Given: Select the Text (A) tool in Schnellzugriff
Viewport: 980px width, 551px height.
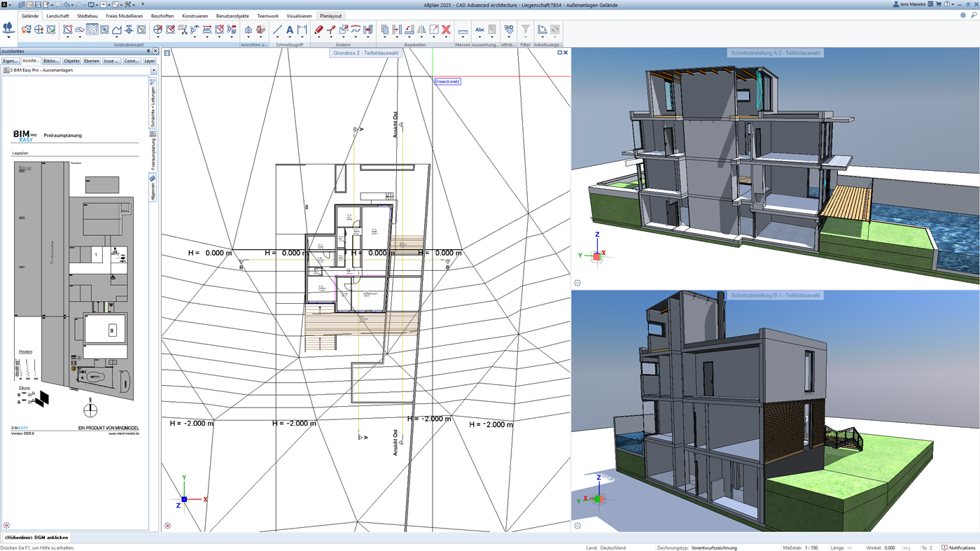Looking at the screenshot, I should pyautogui.click(x=290, y=29).
